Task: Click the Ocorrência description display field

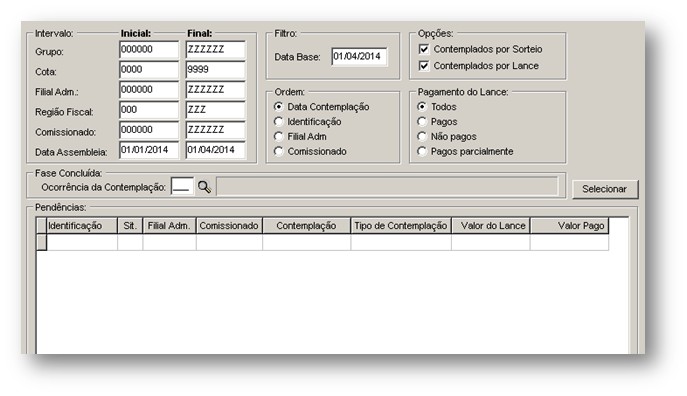Action: click(388, 187)
